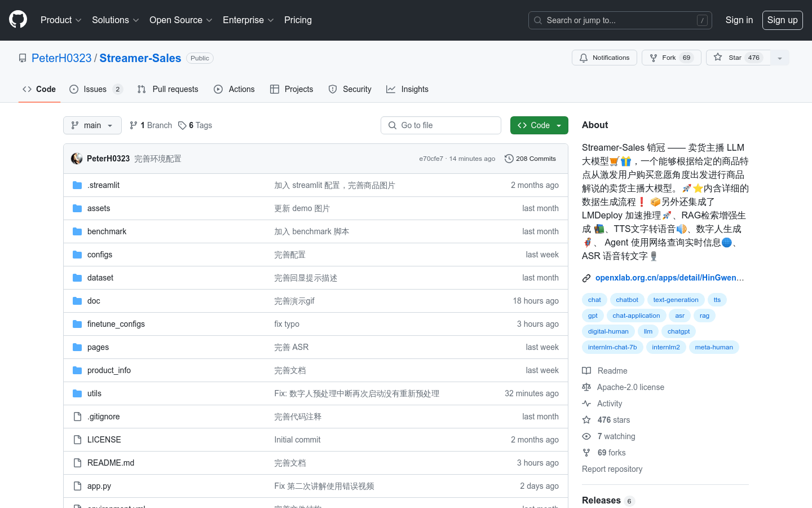The width and height of the screenshot is (812, 508).
Task: Click the app.py file icon
Action: pos(77,486)
